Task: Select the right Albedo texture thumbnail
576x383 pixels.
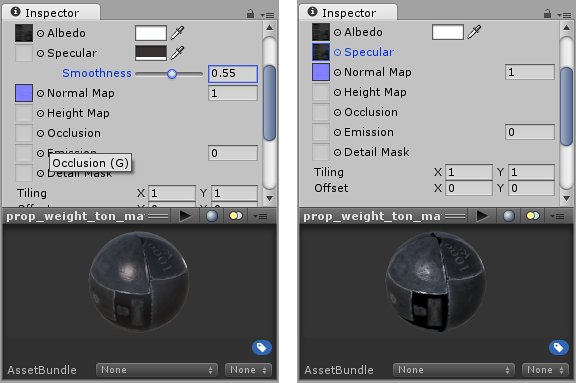Action: tap(321, 32)
